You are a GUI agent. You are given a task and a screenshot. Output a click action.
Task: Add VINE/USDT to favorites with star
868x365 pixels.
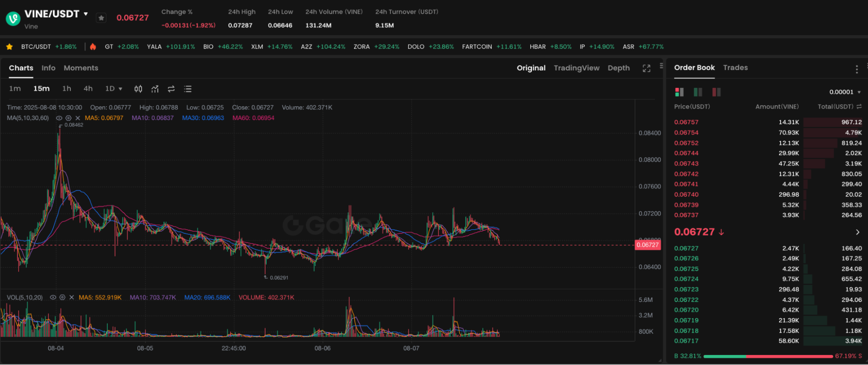coord(101,18)
